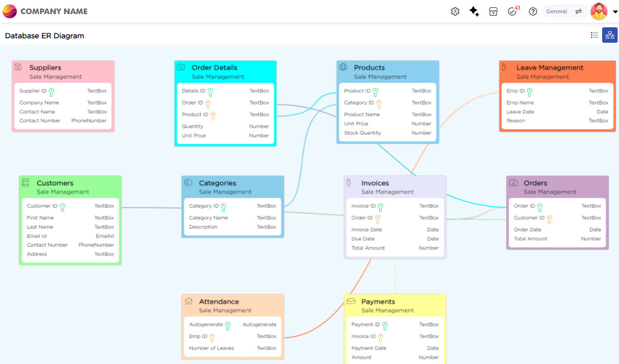The image size is (619, 364).
Task: Select the Leave Management orange table header
Action: pos(549,68)
